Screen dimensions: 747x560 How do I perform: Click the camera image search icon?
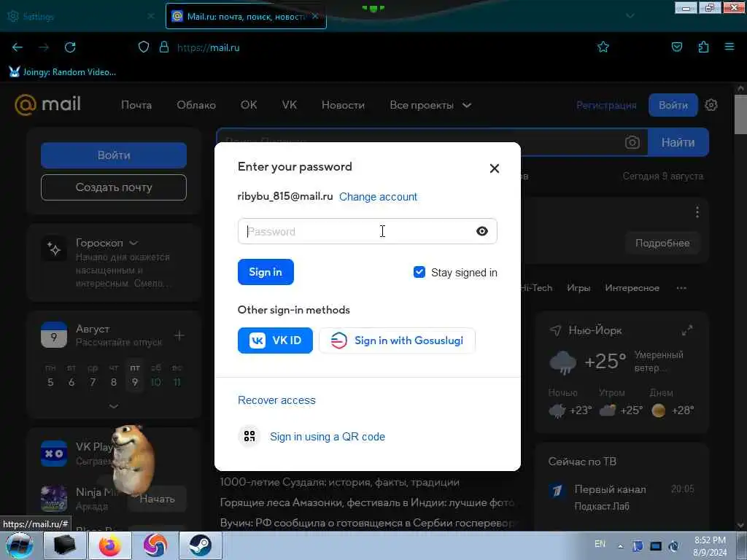click(x=632, y=142)
